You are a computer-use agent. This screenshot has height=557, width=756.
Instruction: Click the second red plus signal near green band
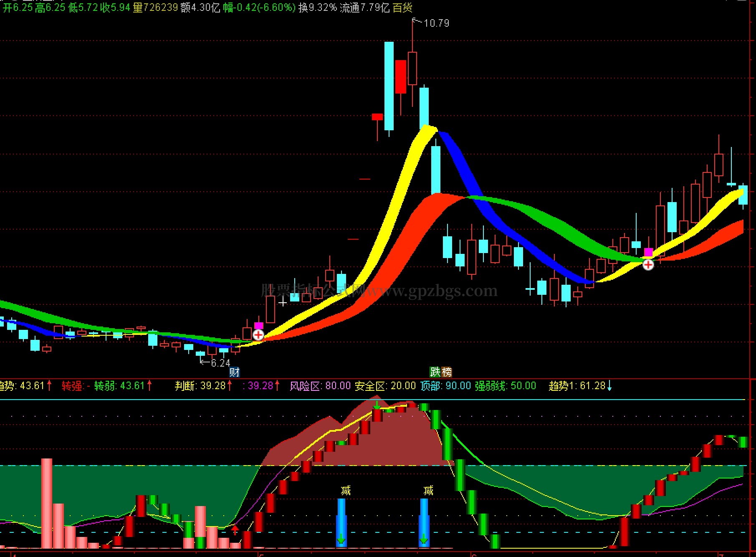point(648,265)
